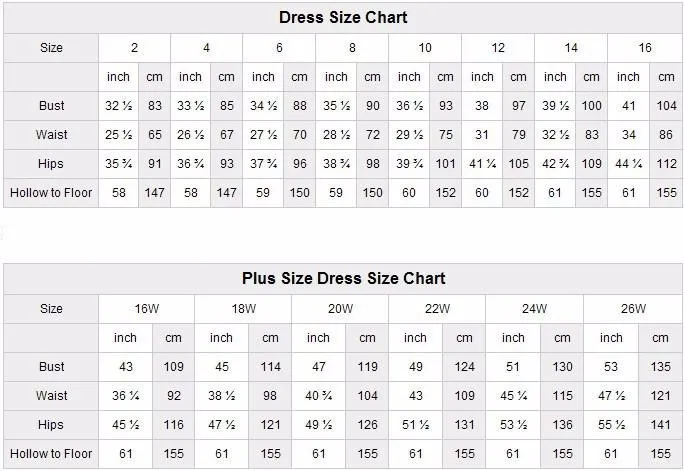Select the 16W size header

click(x=146, y=309)
